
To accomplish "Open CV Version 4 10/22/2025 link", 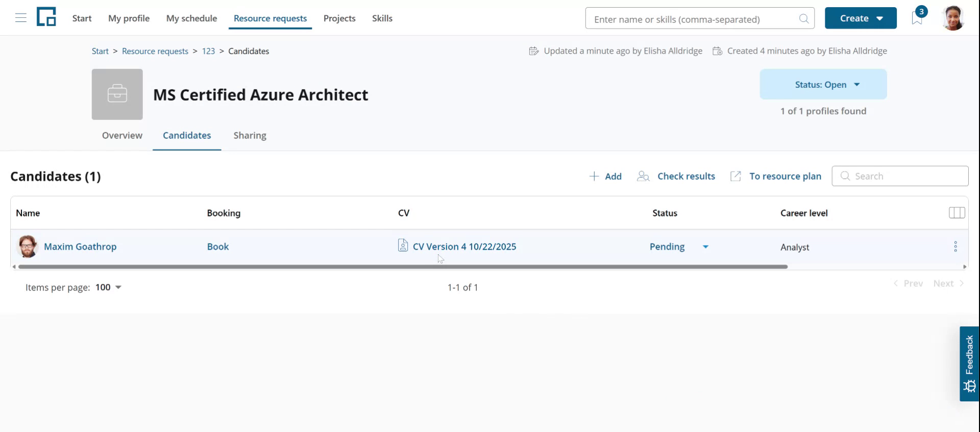I will [x=464, y=247].
